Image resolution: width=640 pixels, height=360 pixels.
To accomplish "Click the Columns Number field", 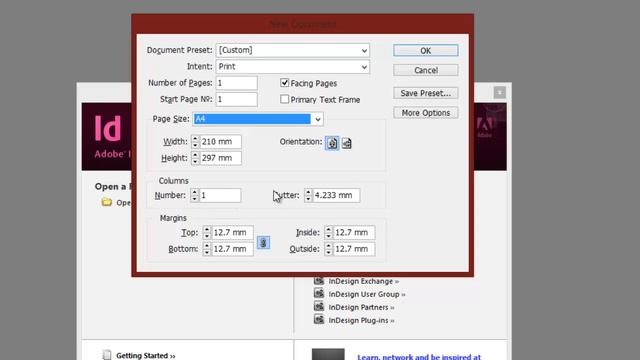I will pos(220,195).
